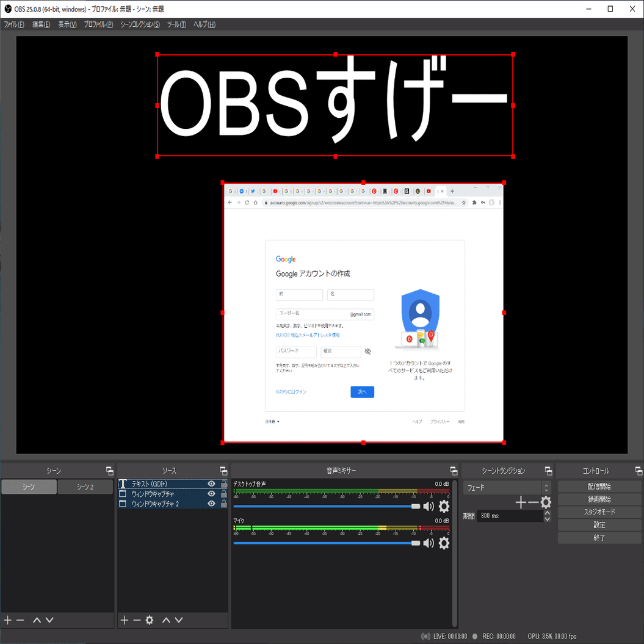The image size is (644, 644).
Task: Add a new source in ソース panel
Action: [x=125, y=620]
